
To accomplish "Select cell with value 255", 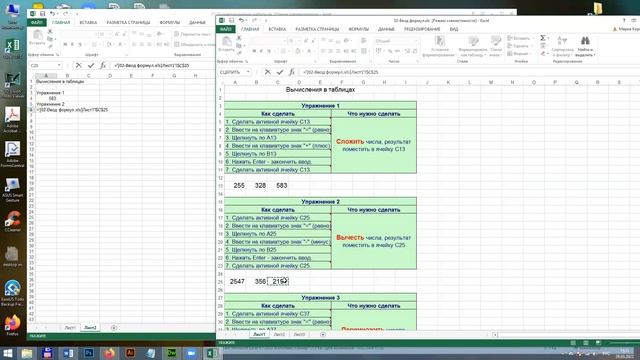I will pos(235,185).
